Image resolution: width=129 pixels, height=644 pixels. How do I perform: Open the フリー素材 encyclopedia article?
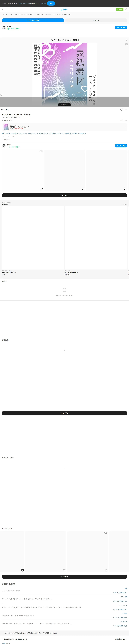124,597
